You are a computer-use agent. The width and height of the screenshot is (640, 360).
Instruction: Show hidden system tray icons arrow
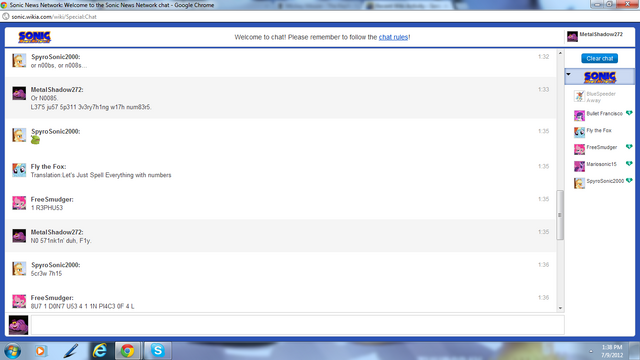(x=591, y=351)
